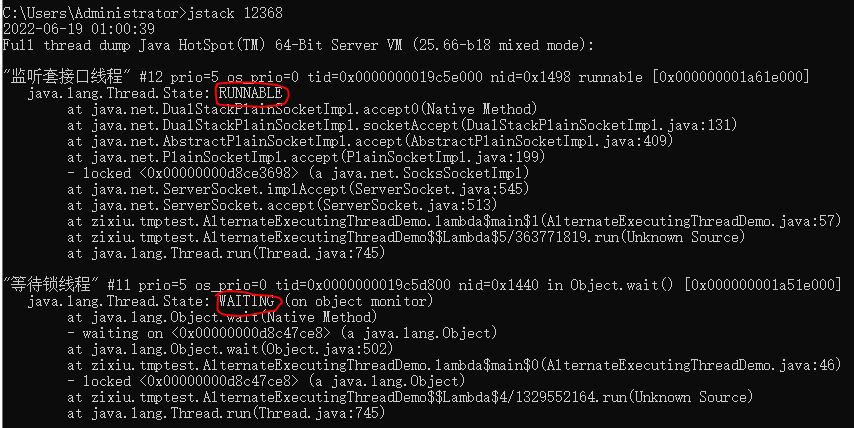Click the nid=0x1498 value
854x428 pixels.
tap(530, 77)
